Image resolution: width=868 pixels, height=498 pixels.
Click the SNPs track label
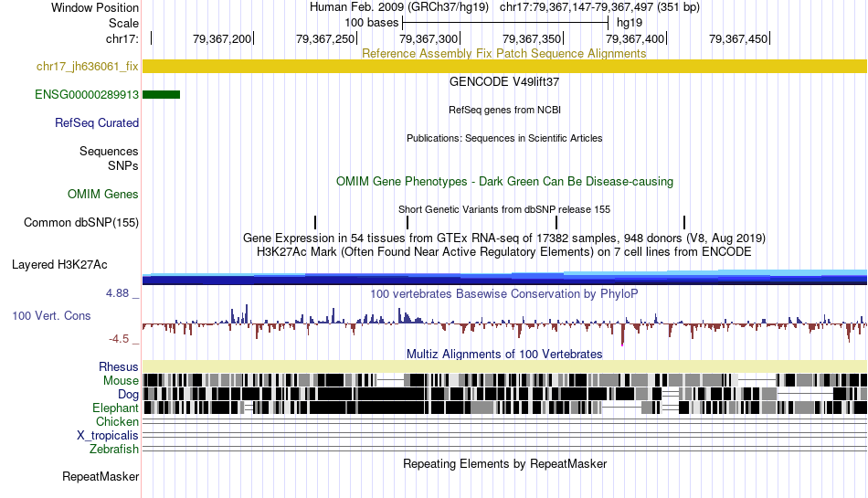coord(123,165)
